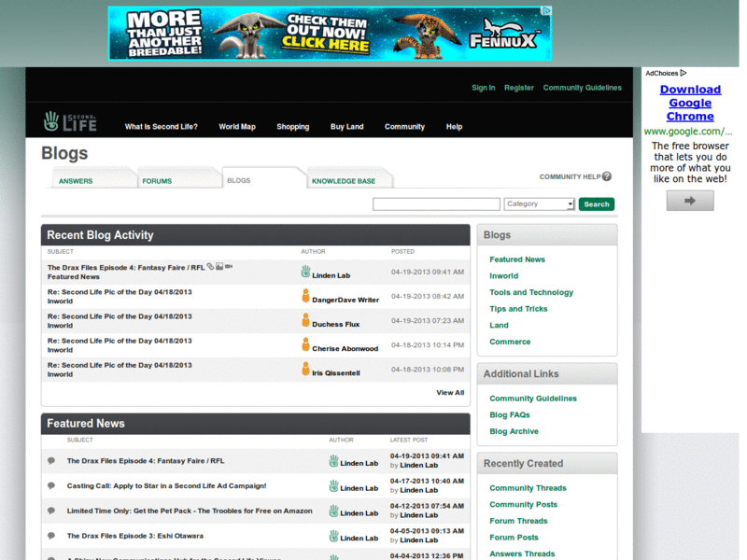Screen dimensions: 747x560
Task: Open Limited Time Only Pet Pack post
Action: coord(190,511)
